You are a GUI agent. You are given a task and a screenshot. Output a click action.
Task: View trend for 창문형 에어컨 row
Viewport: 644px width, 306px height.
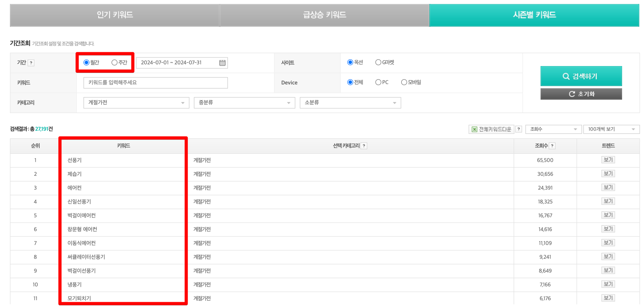tap(608, 229)
